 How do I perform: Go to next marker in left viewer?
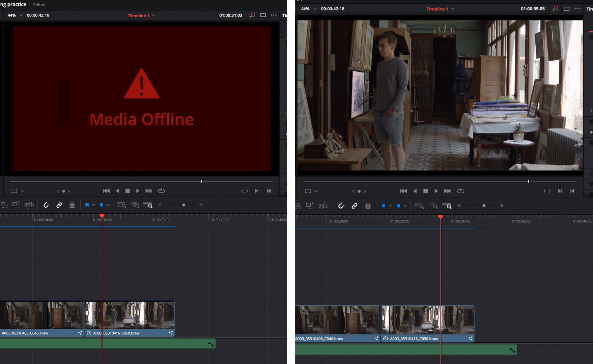(69, 191)
